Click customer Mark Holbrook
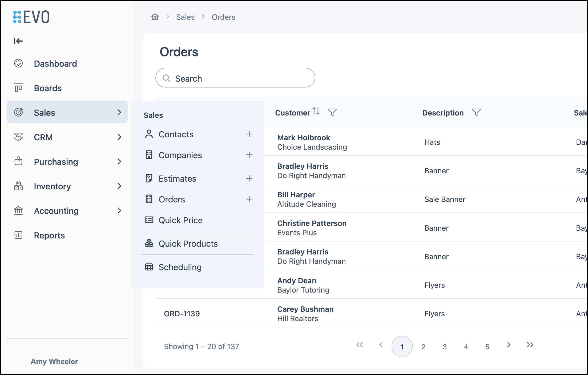The image size is (588, 375). click(x=304, y=138)
